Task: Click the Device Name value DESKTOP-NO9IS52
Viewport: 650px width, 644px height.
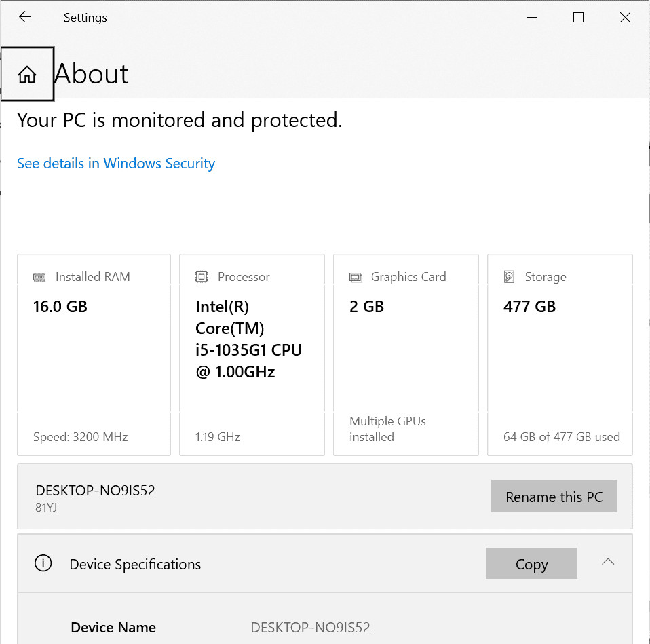Action: pos(310,628)
